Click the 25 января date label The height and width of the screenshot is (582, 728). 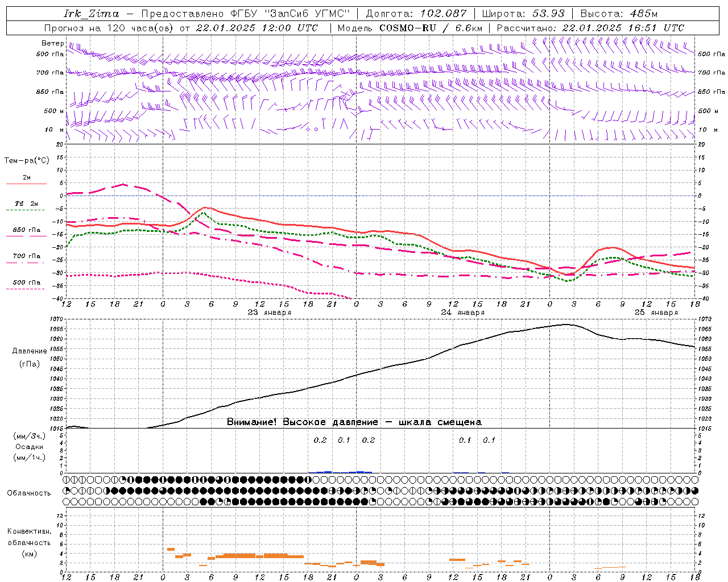click(656, 313)
